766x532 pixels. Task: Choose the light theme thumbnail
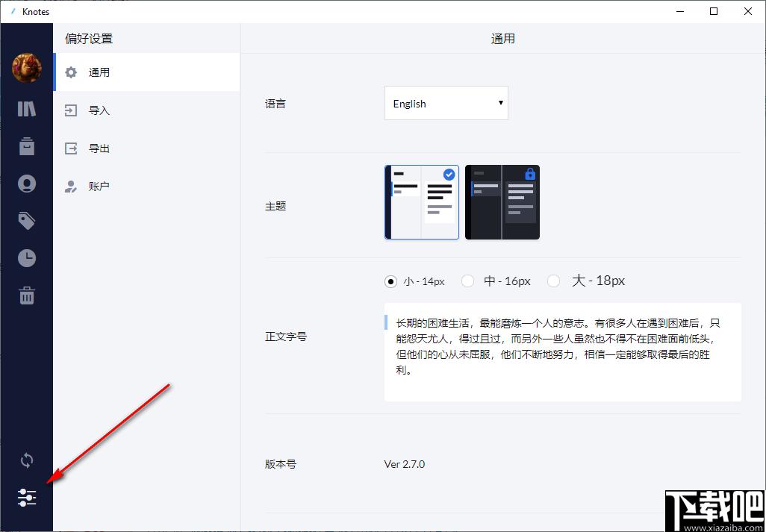(x=422, y=202)
